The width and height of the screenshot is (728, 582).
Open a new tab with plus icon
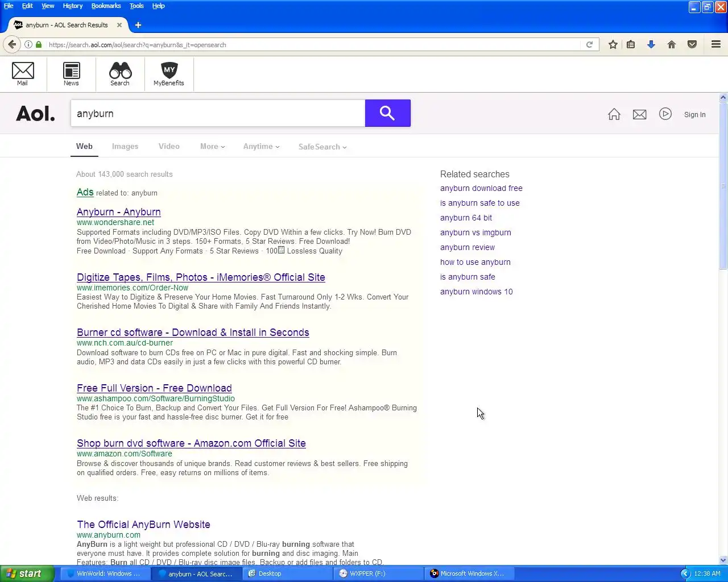click(x=138, y=25)
